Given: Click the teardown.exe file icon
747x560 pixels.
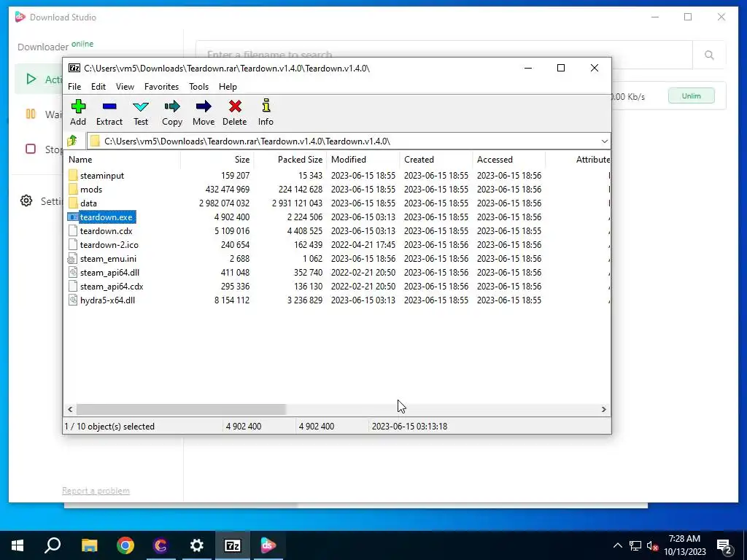Looking at the screenshot, I should [72, 217].
